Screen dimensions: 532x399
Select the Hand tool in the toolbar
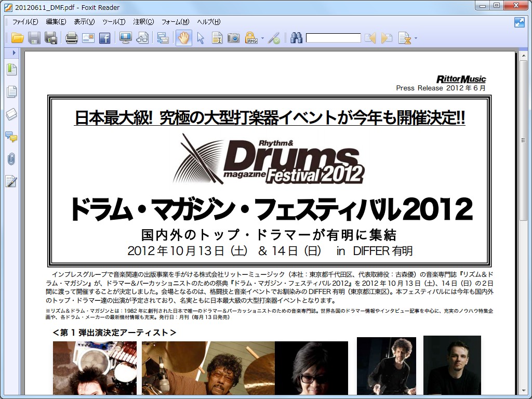click(183, 37)
